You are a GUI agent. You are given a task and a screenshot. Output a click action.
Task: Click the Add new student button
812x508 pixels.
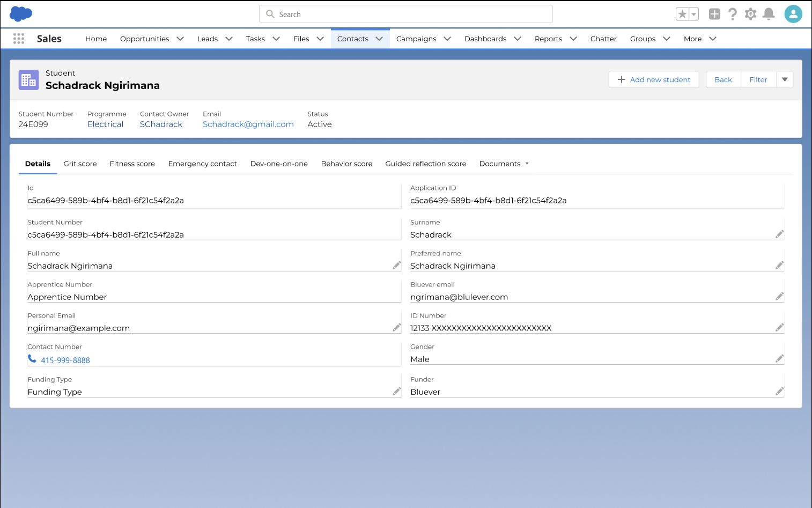pos(653,79)
